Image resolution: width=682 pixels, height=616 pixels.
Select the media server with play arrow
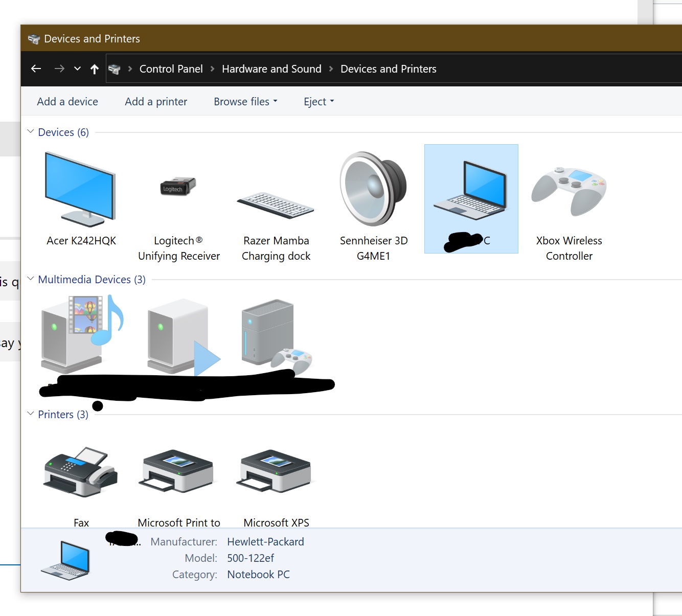click(x=183, y=337)
